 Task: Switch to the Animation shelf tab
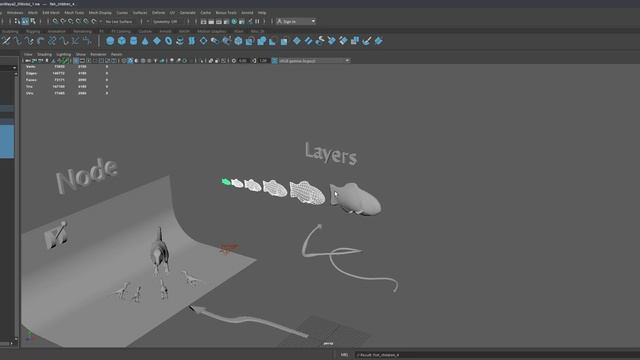pos(57,31)
